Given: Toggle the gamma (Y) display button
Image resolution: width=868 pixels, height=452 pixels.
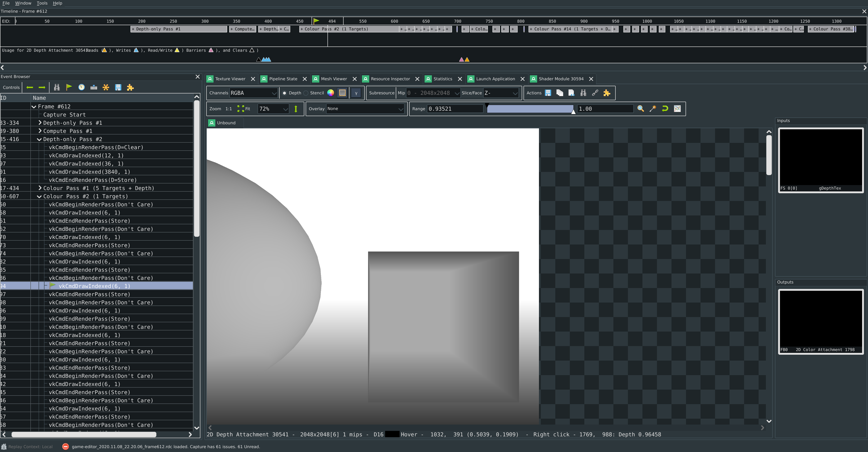Looking at the screenshot, I should [x=356, y=93].
